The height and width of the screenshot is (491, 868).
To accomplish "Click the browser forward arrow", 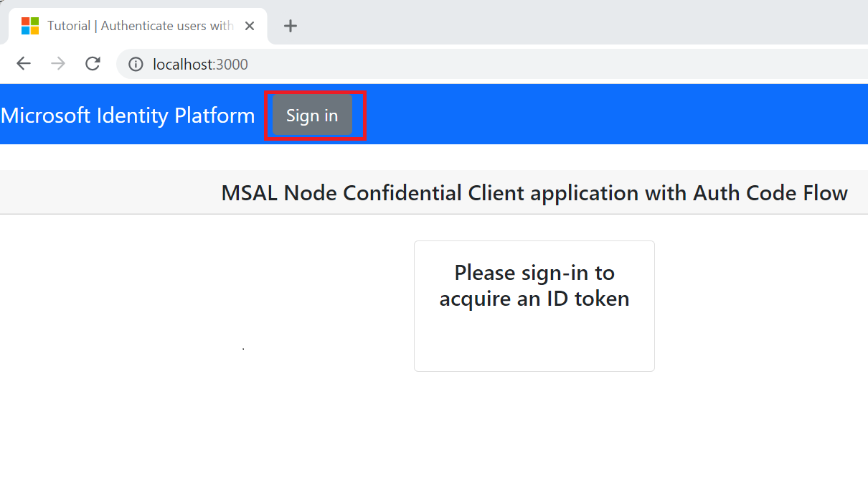I will pos(58,64).
